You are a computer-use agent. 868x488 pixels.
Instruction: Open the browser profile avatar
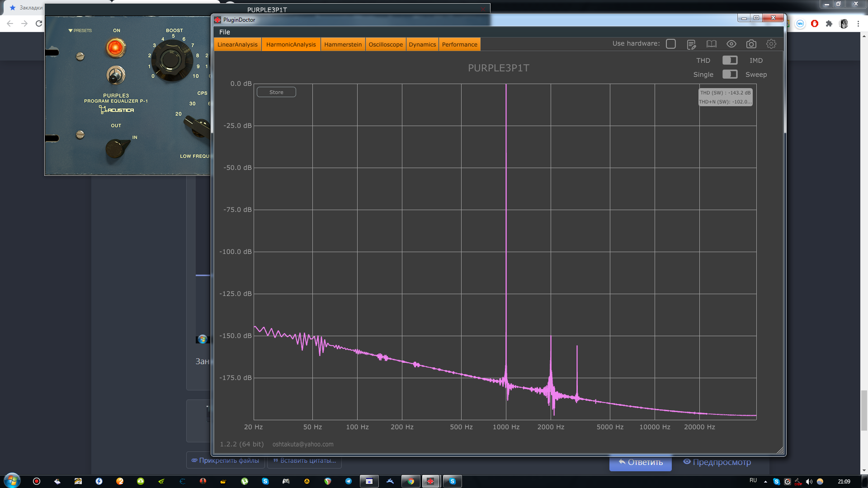pos(844,23)
